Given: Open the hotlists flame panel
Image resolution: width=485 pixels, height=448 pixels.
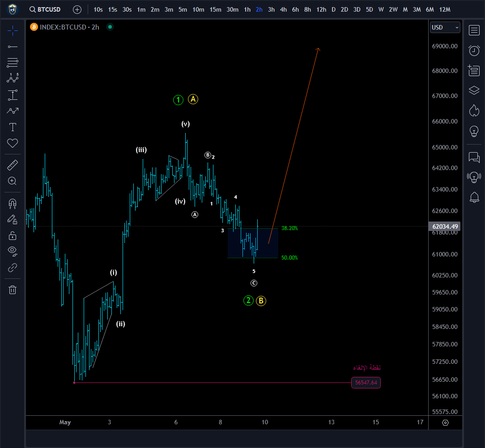Looking at the screenshot, I should 474,111.
